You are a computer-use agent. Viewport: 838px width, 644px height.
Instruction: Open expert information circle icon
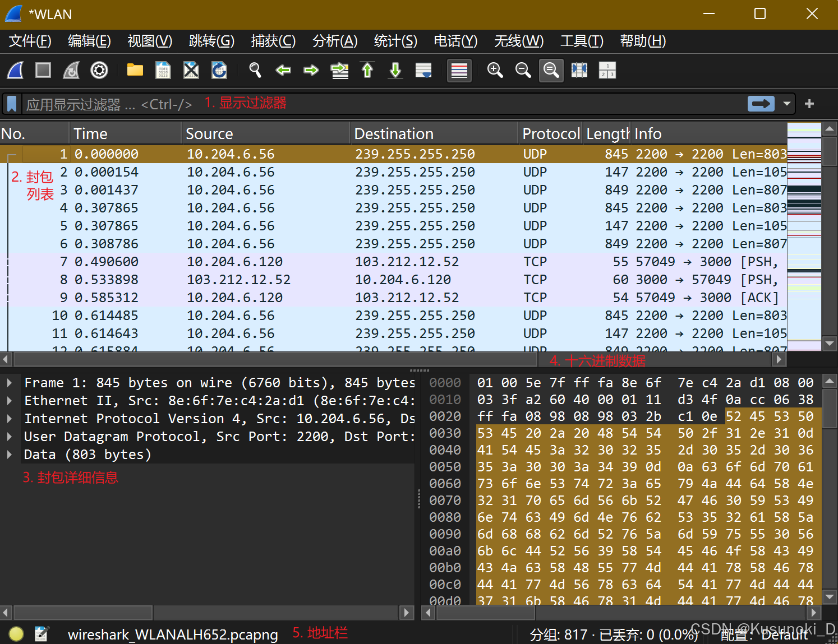coord(16,634)
